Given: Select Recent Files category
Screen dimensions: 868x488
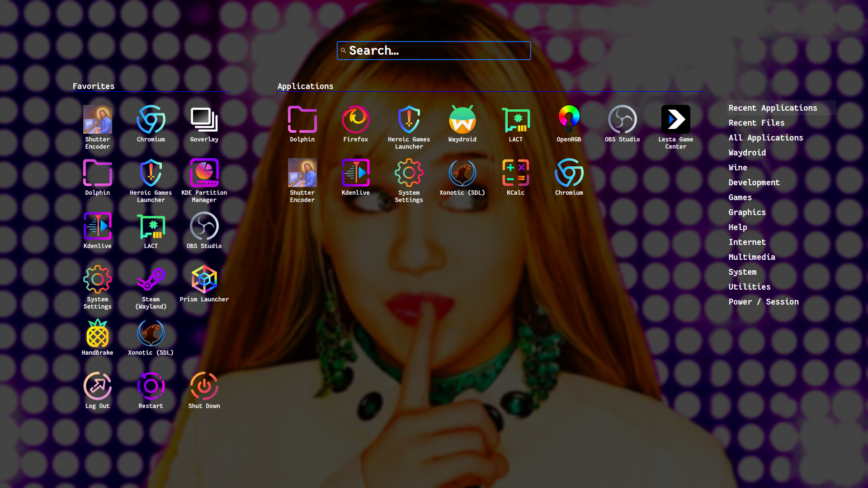Looking at the screenshot, I should 756,123.
